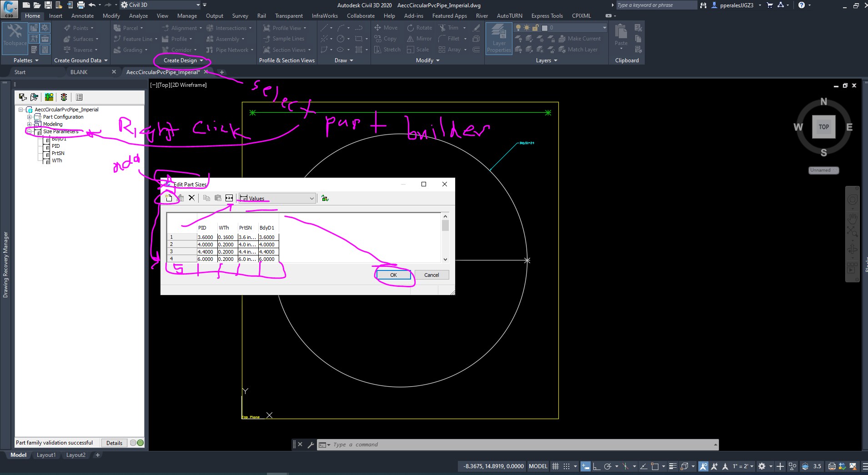This screenshot has width=868, height=475.
Task: Click Generate Bitmap cactus icon in Part Builder
Action: [x=49, y=97]
